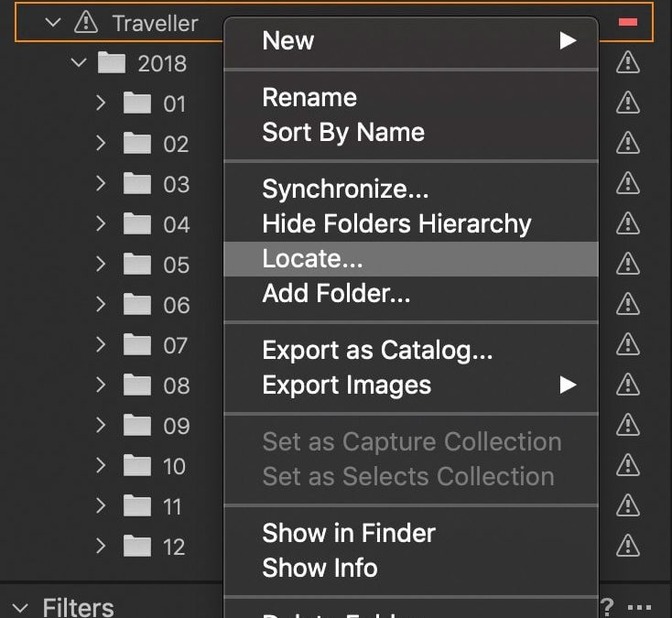Select Synchronize... in the context menu

coord(345,190)
